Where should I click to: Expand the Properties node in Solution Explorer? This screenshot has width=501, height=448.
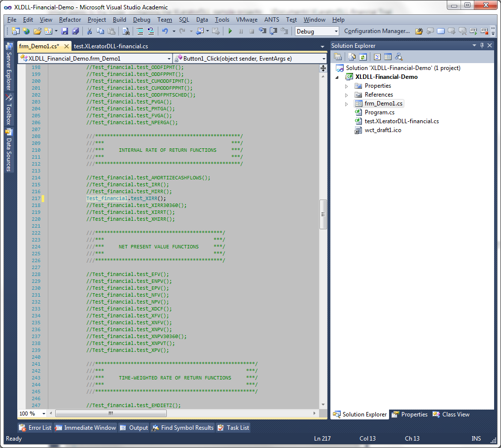pyautogui.click(x=346, y=86)
